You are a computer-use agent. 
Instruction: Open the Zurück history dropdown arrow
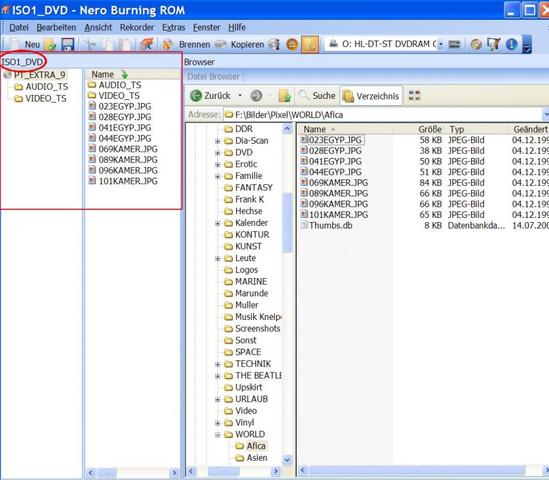240,96
